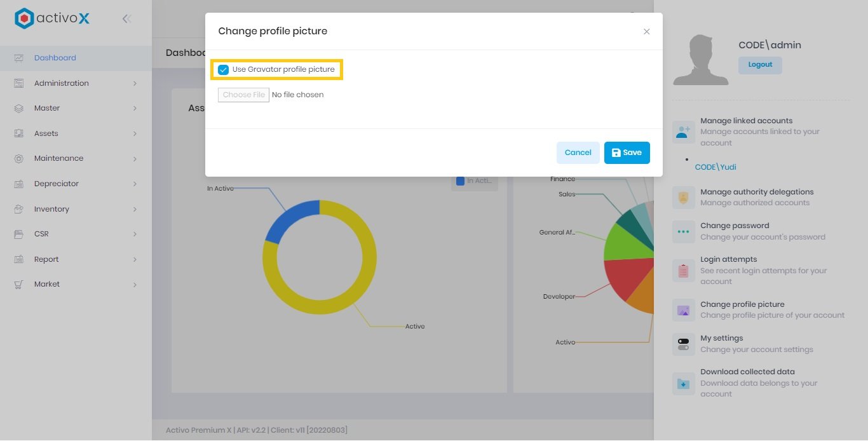The image size is (868, 441).
Task: Collapse the sidebar with the double-chevron icon
Action: tap(126, 19)
